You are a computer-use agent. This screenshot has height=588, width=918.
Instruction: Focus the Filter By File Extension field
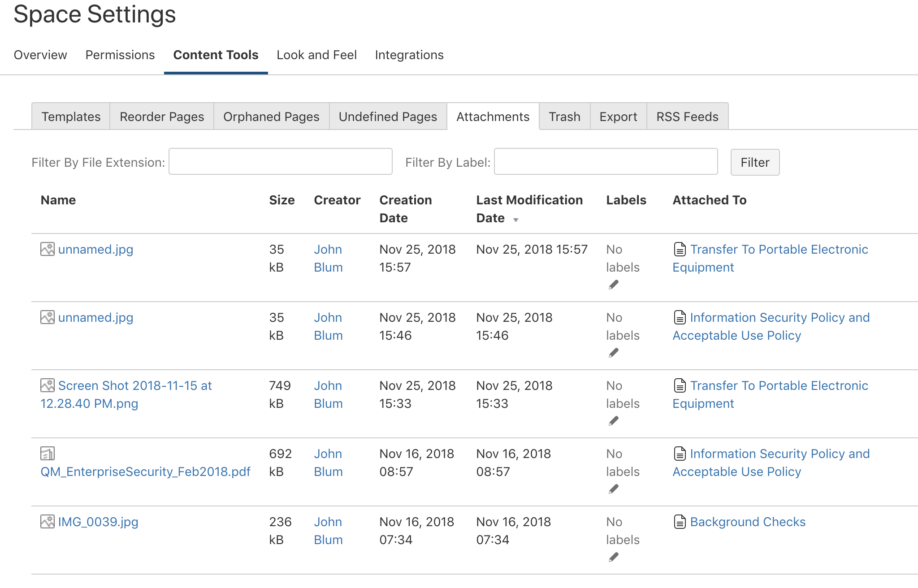click(281, 161)
